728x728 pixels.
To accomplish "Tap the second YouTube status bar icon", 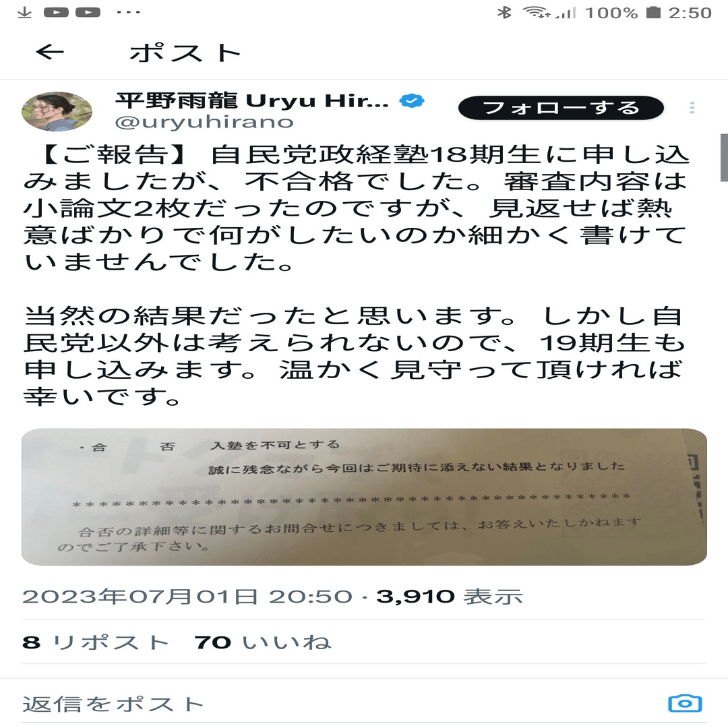I will (88, 13).
